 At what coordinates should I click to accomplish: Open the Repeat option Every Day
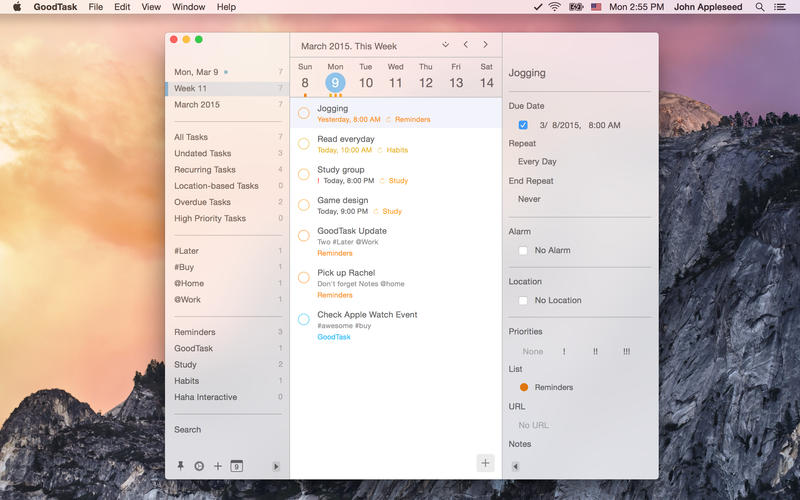tap(537, 162)
